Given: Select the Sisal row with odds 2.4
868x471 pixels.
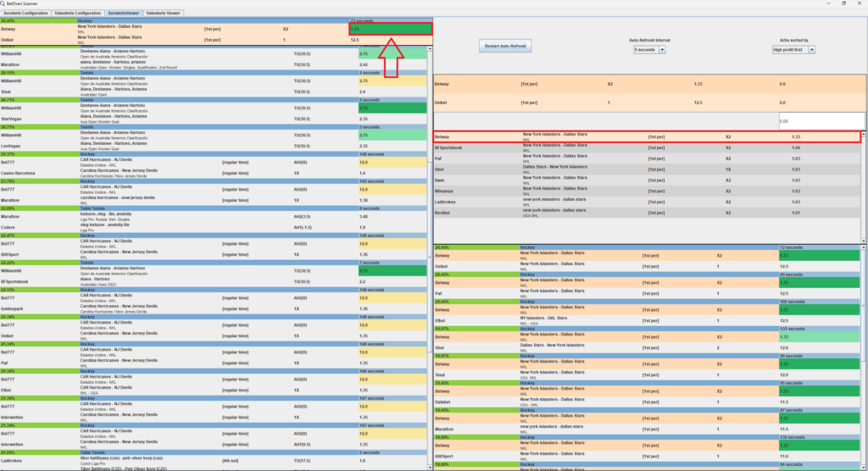Looking at the screenshot, I should point(214,91).
